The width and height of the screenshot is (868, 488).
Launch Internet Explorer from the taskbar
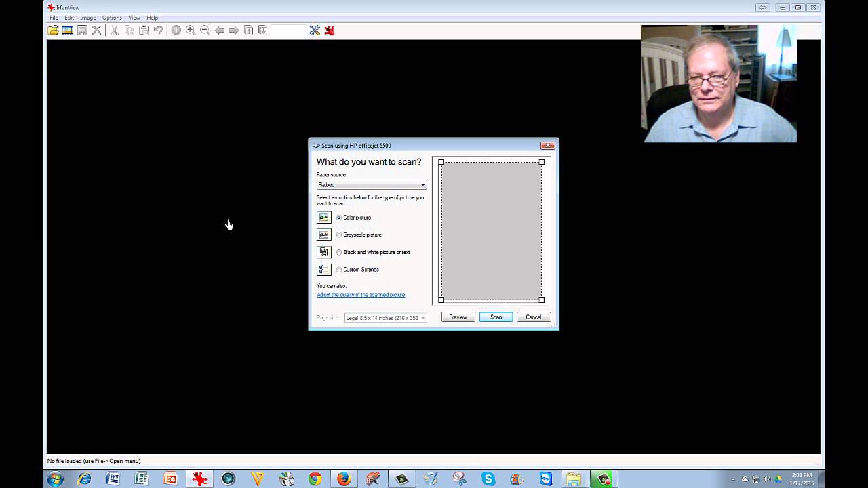pyautogui.click(x=84, y=479)
